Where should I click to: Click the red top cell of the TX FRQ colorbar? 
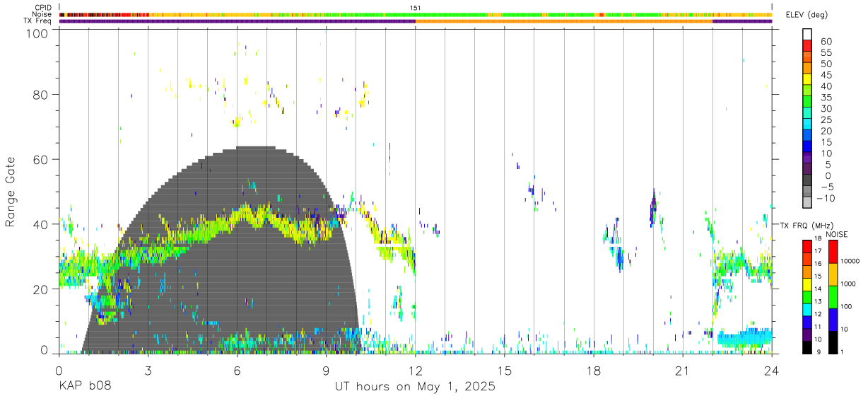click(x=807, y=247)
